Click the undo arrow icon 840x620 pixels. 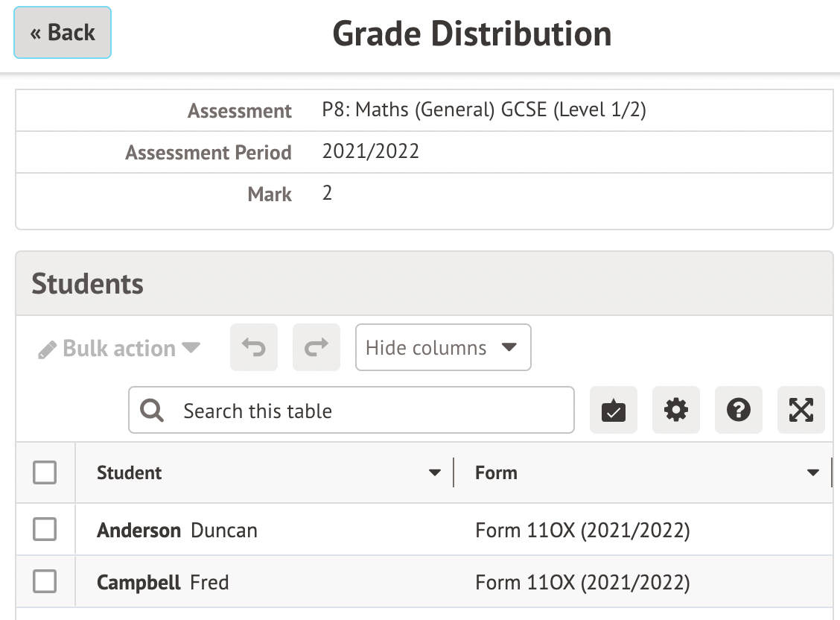click(x=254, y=347)
